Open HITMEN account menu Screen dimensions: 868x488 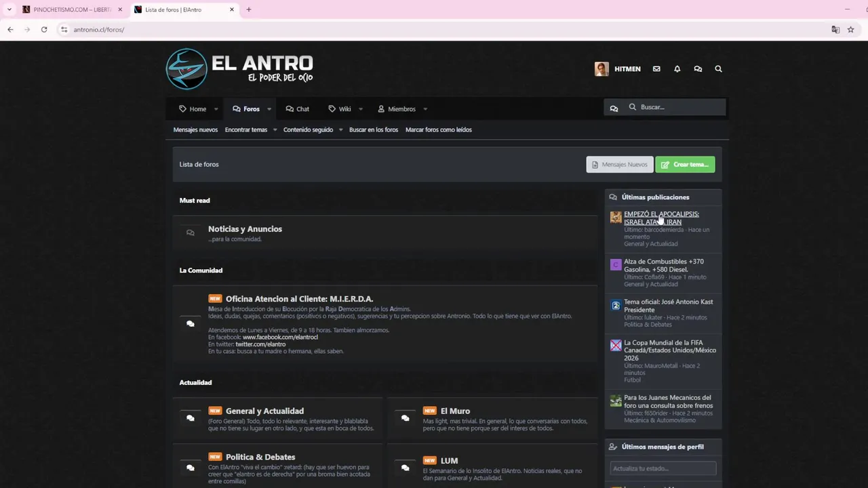[x=627, y=69]
